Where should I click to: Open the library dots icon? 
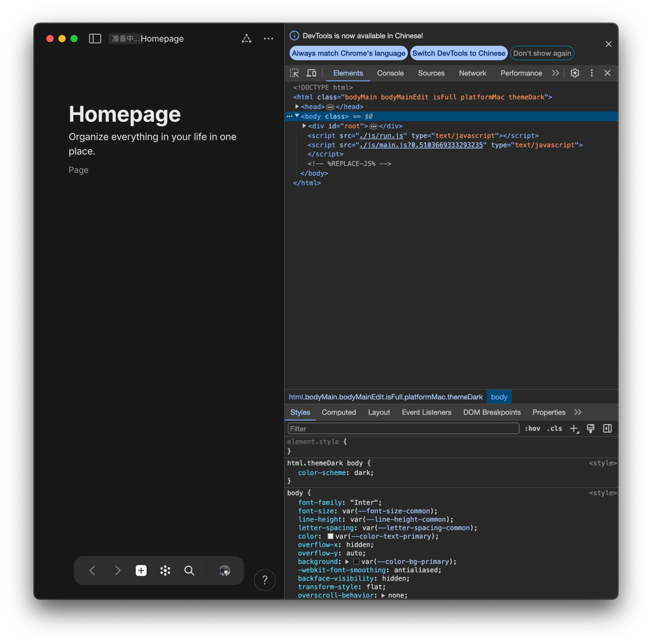pos(165,570)
